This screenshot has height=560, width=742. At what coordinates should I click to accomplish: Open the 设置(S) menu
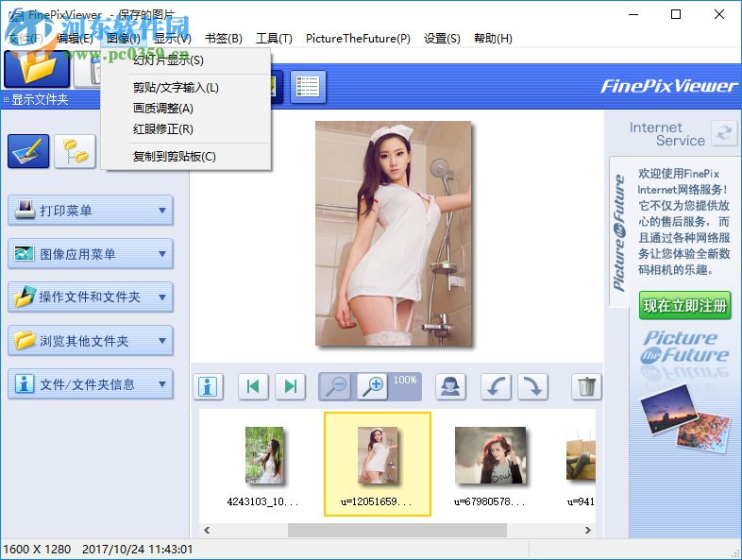point(442,39)
